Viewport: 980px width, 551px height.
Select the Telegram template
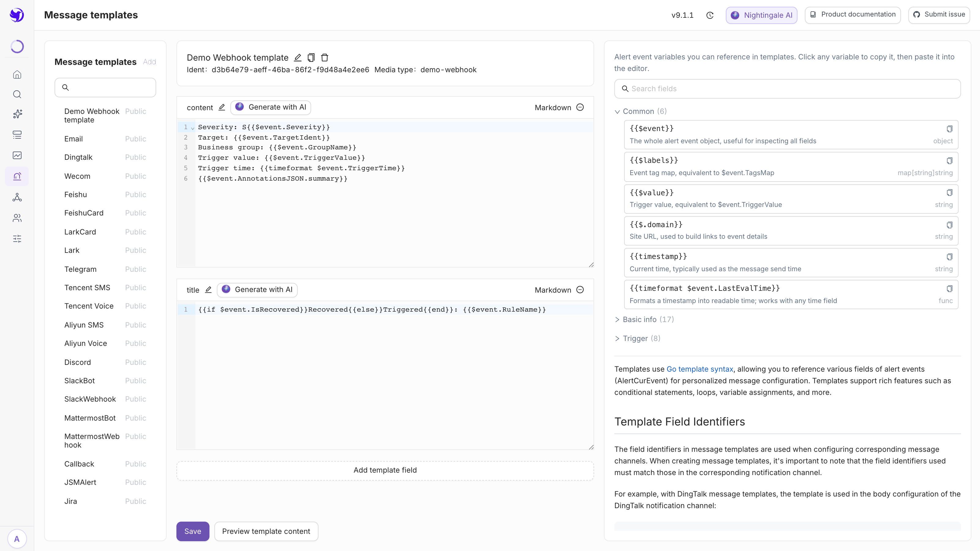105,269
